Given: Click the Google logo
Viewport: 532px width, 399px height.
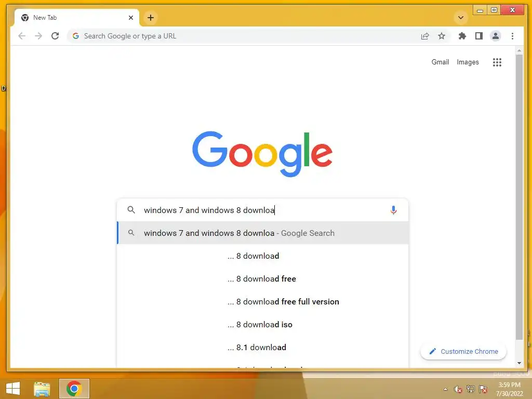Looking at the screenshot, I should (x=262, y=154).
